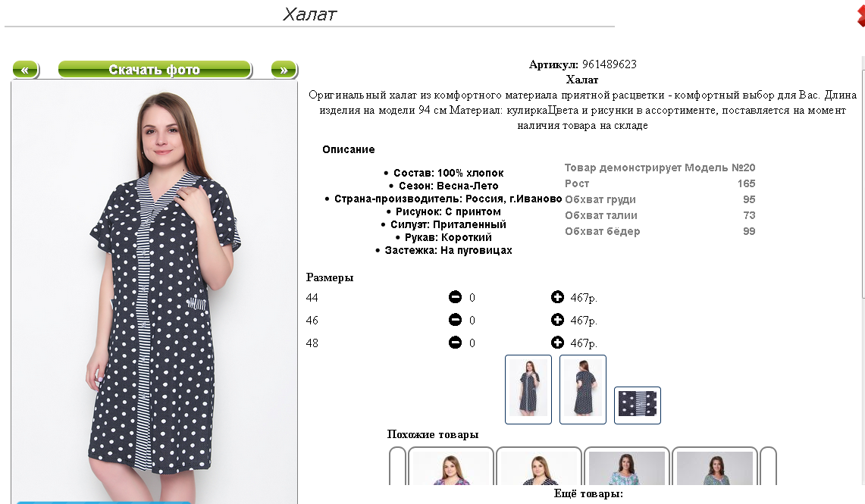The image size is (865, 504).
Task: Select the back view dress thumbnail
Action: tap(583, 390)
